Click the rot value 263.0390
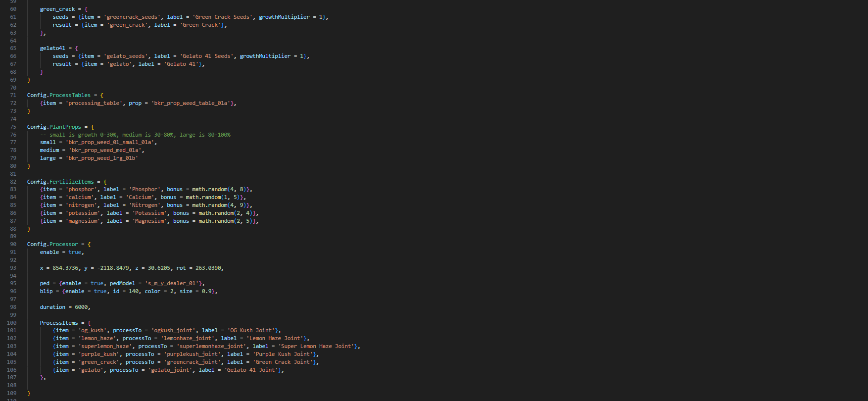The width and height of the screenshot is (868, 401). [x=208, y=268]
